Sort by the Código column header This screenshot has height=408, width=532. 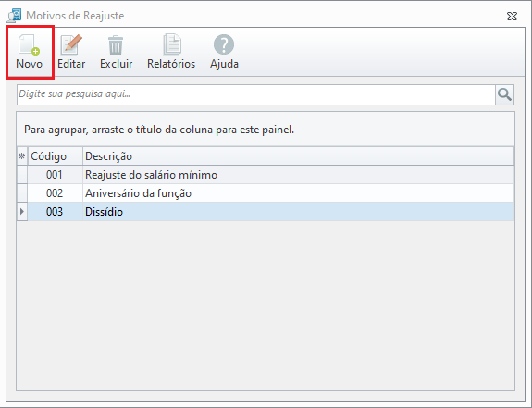click(x=56, y=156)
